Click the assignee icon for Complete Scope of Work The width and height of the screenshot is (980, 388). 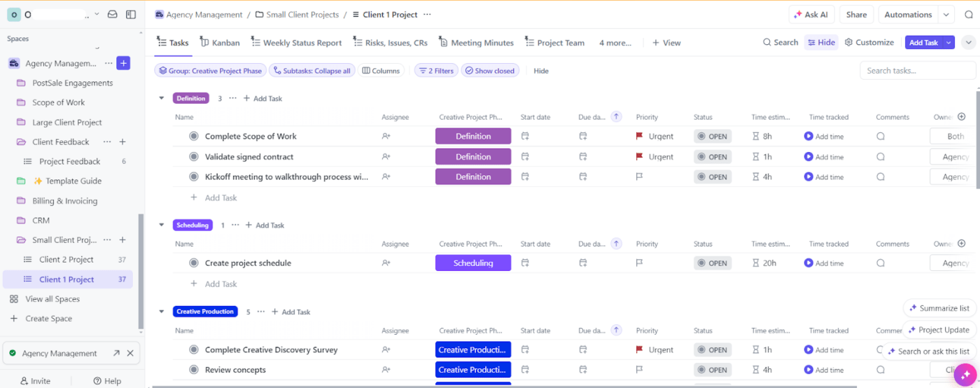(x=386, y=137)
